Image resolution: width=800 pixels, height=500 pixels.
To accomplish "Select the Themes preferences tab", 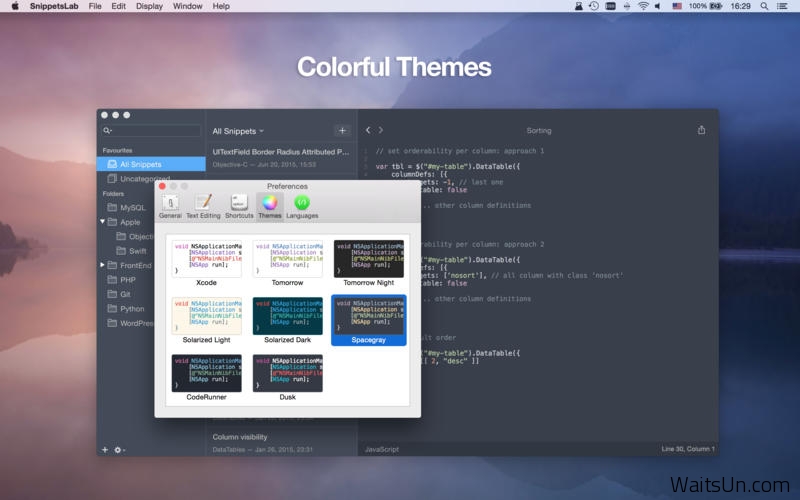I will [270, 207].
